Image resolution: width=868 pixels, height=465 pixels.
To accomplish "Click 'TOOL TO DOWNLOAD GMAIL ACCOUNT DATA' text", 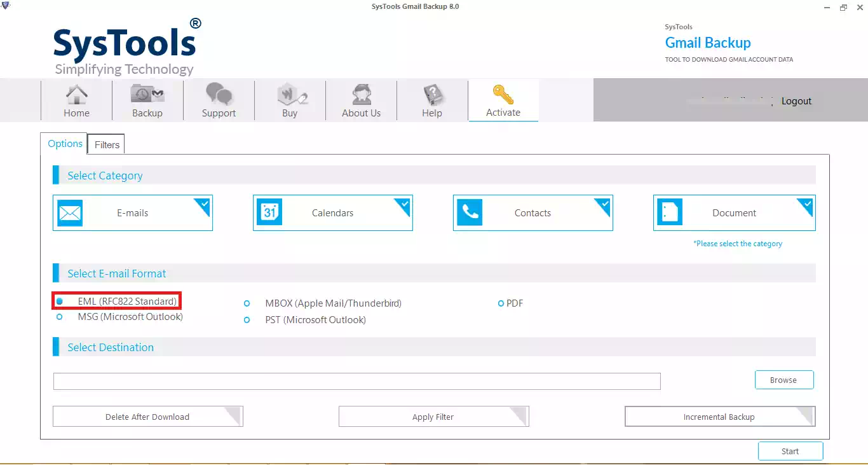I will (x=729, y=60).
